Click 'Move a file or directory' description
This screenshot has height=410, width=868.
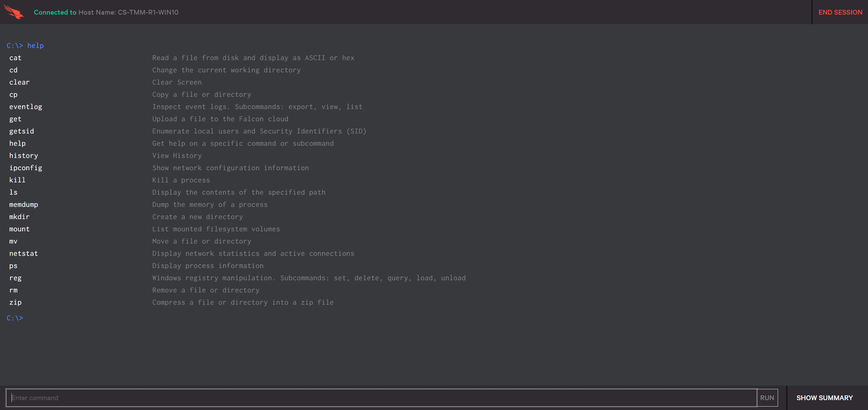tap(202, 241)
